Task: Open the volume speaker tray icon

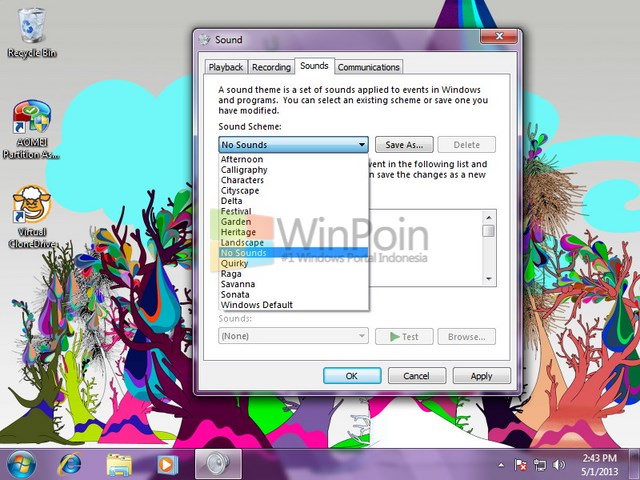Action: pyautogui.click(x=559, y=465)
